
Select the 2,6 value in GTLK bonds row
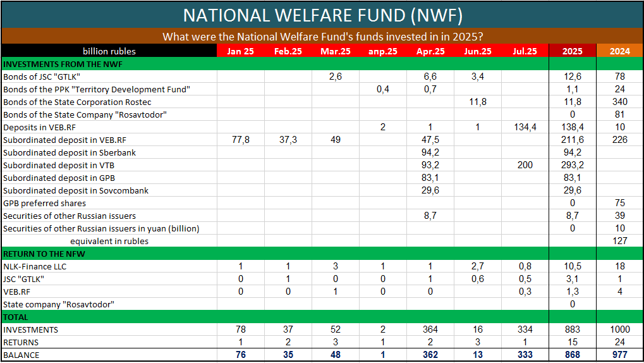(336, 77)
